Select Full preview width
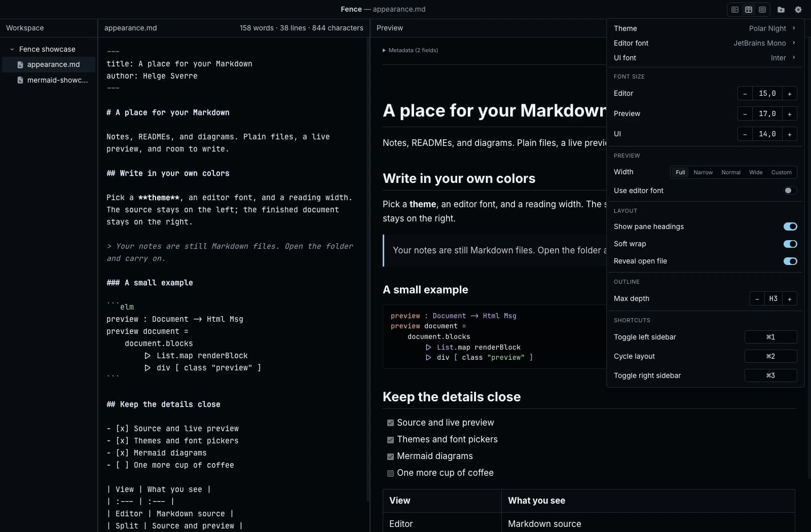Viewport: 811px width, 532px height. pos(680,172)
